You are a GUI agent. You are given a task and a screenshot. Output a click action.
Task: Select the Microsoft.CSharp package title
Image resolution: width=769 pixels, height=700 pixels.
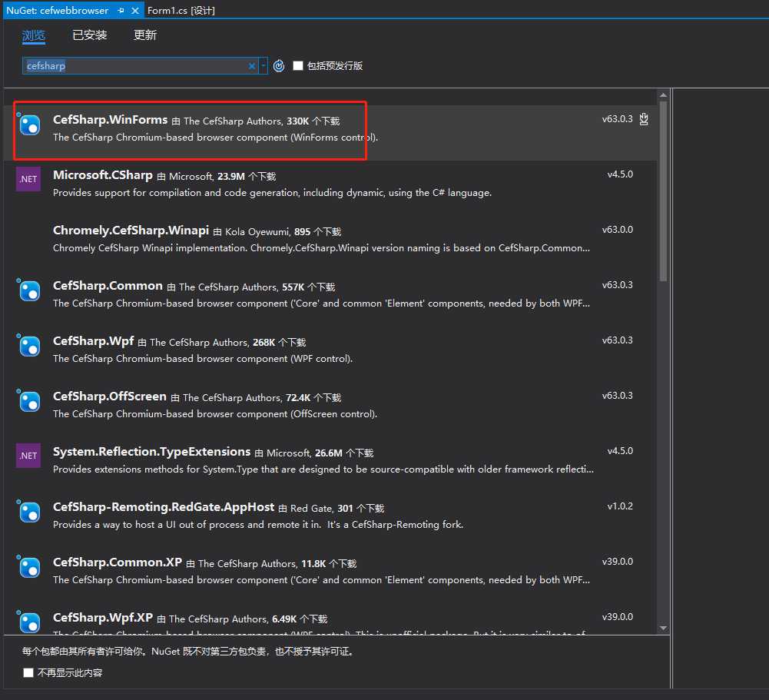102,175
